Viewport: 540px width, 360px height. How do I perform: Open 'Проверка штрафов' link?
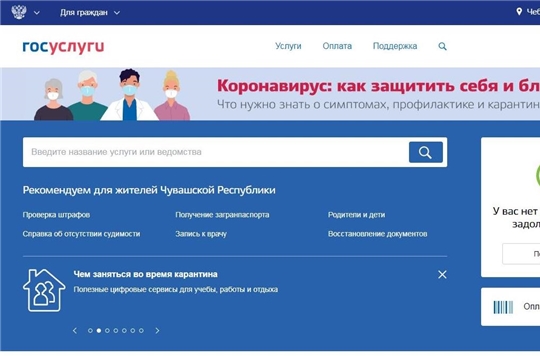point(56,215)
